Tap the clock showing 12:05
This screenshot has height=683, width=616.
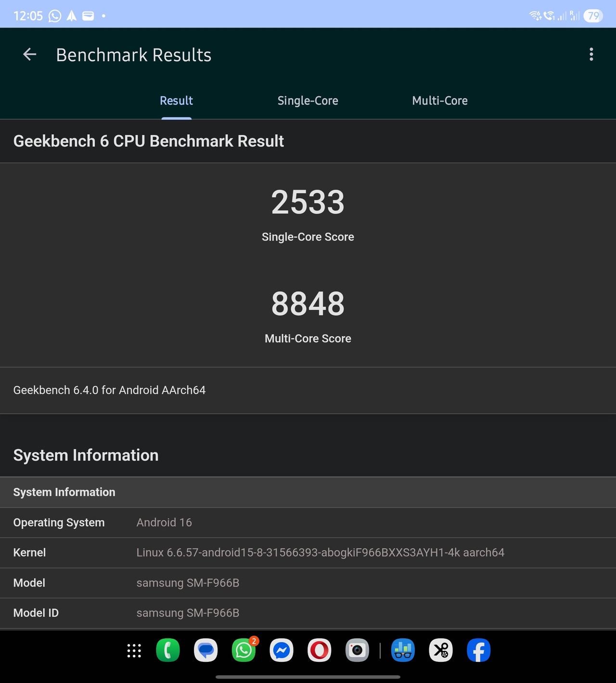28,16
